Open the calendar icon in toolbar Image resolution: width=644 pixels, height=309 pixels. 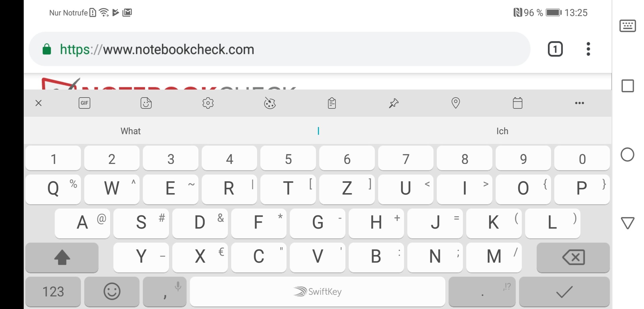coord(518,103)
